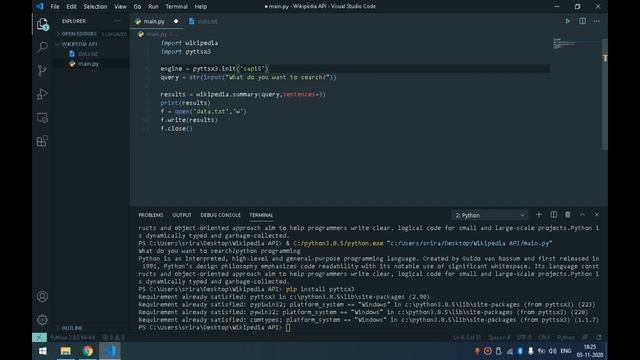Open the Run and Debug view

tap(42, 94)
